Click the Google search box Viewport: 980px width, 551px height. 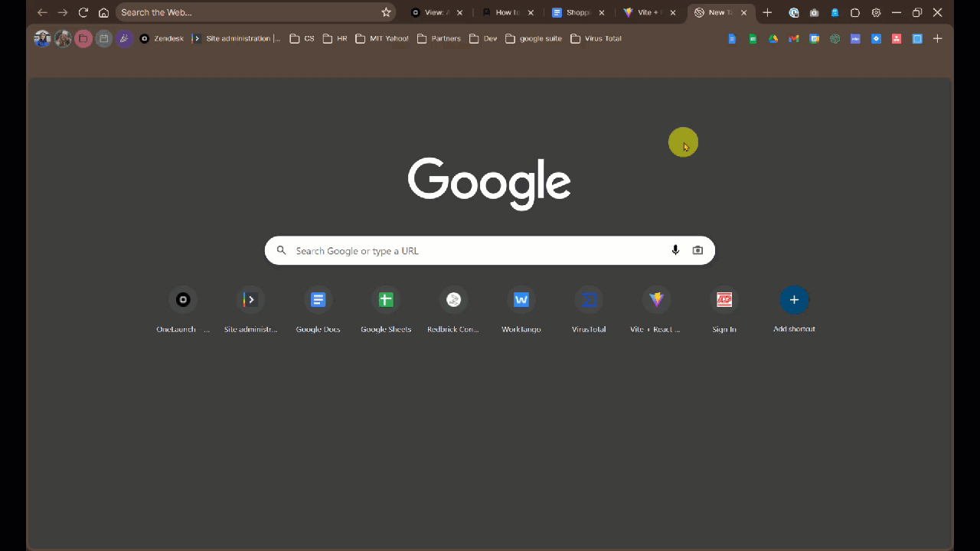pyautogui.click(x=490, y=250)
